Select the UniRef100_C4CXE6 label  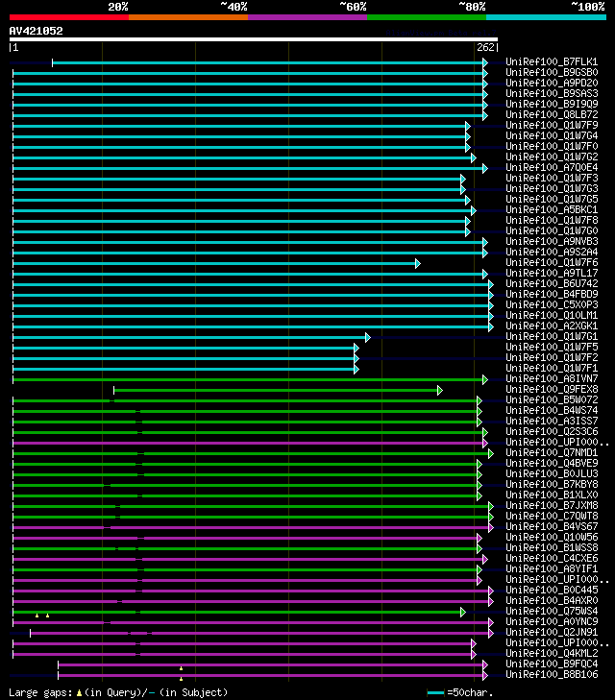click(552, 559)
